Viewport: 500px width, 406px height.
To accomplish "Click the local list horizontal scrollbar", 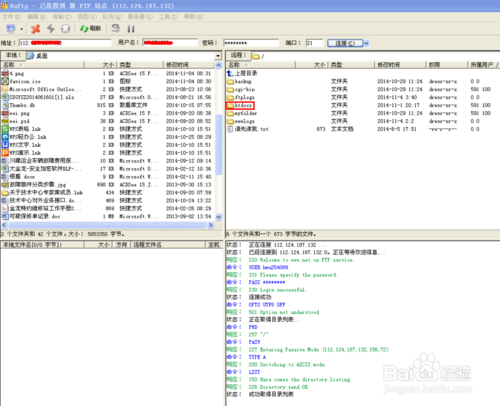I will click(x=106, y=225).
